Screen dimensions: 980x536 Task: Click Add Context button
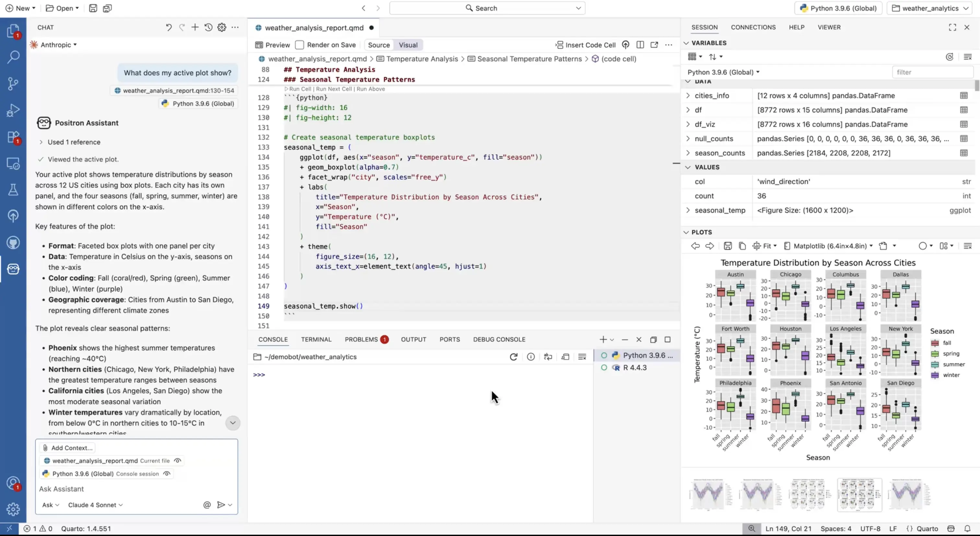67,448
